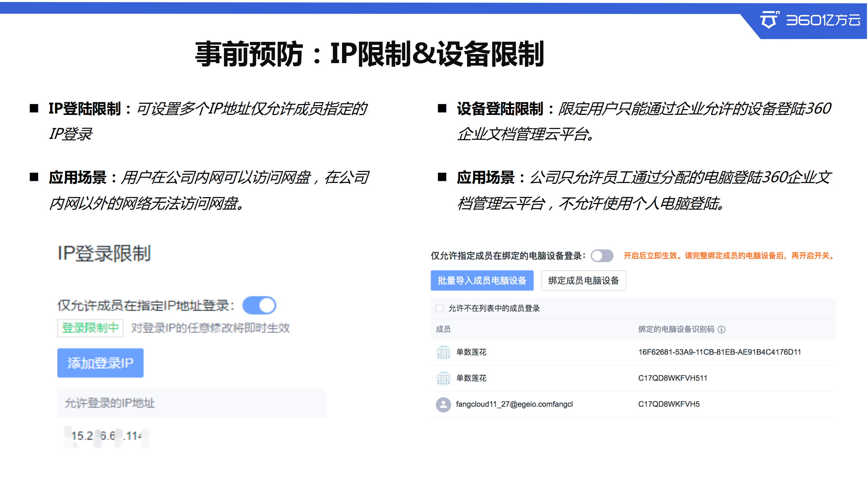
Task: Click the slide title 事前预防:IP限制&设备限制
Action: click(x=369, y=54)
